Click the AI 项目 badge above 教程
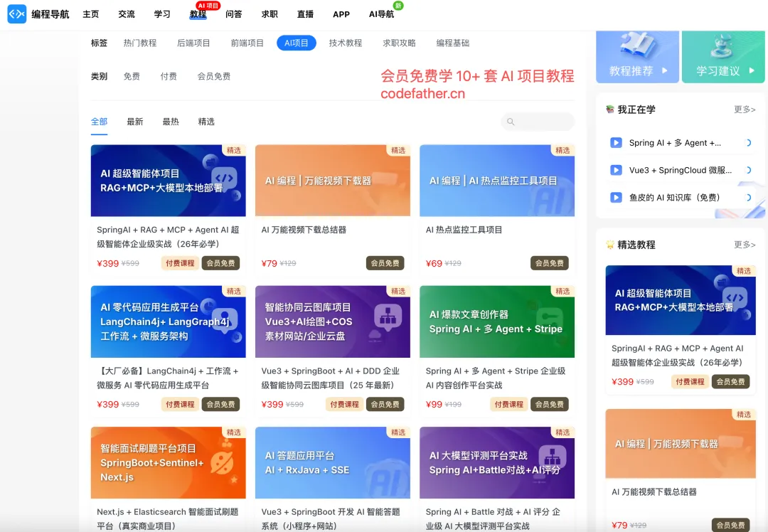This screenshot has width=768, height=532. 208,6
